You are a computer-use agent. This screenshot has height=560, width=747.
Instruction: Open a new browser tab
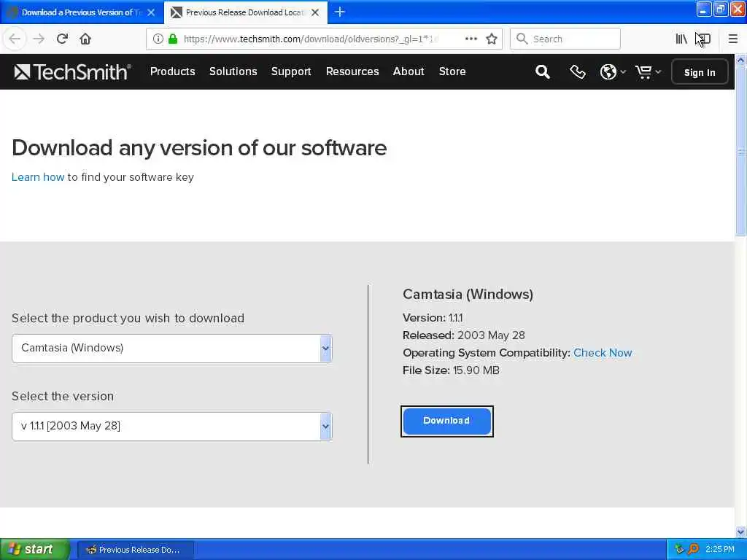click(x=340, y=12)
